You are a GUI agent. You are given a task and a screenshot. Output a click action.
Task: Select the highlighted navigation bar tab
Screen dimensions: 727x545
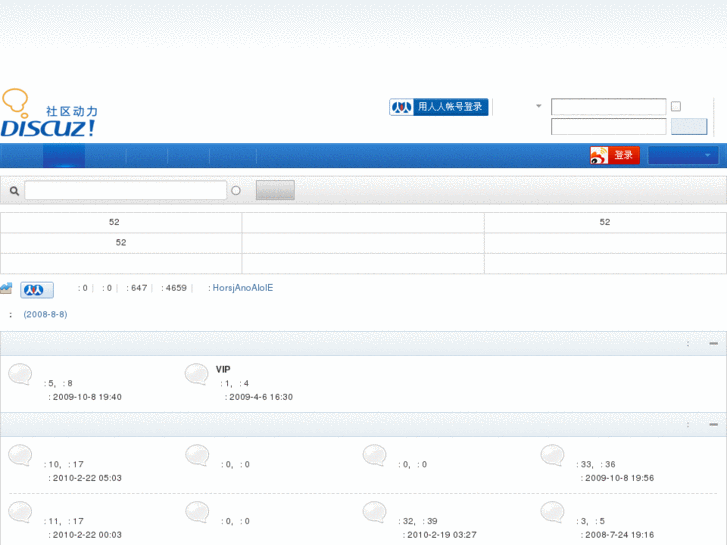click(64, 155)
